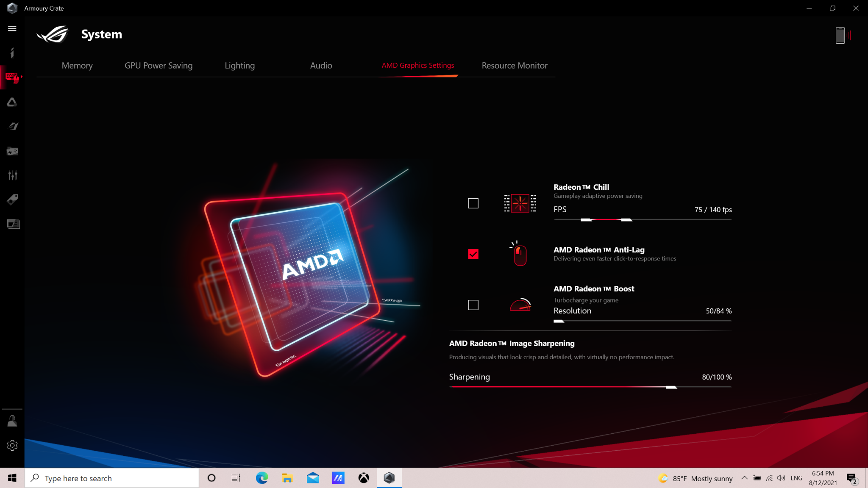Click the Radeon Boost speedometer icon
Image resolution: width=868 pixels, height=488 pixels.
click(520, 305)
